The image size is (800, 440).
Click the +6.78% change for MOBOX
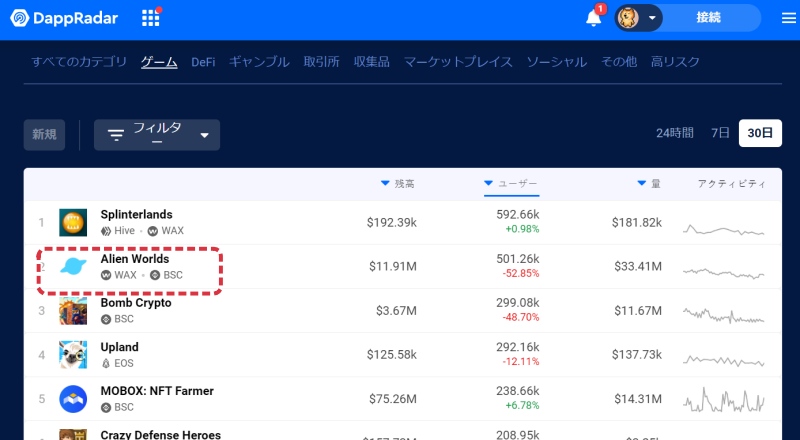click(522, 406)
